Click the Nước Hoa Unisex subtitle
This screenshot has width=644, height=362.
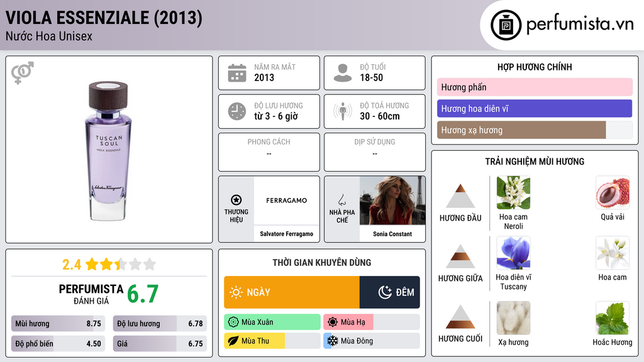pos(49,36)
